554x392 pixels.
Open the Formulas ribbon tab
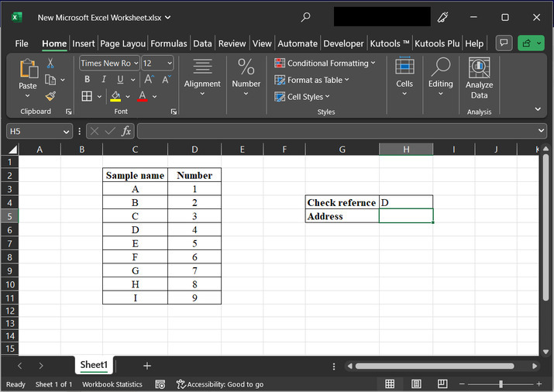[169, 43]
